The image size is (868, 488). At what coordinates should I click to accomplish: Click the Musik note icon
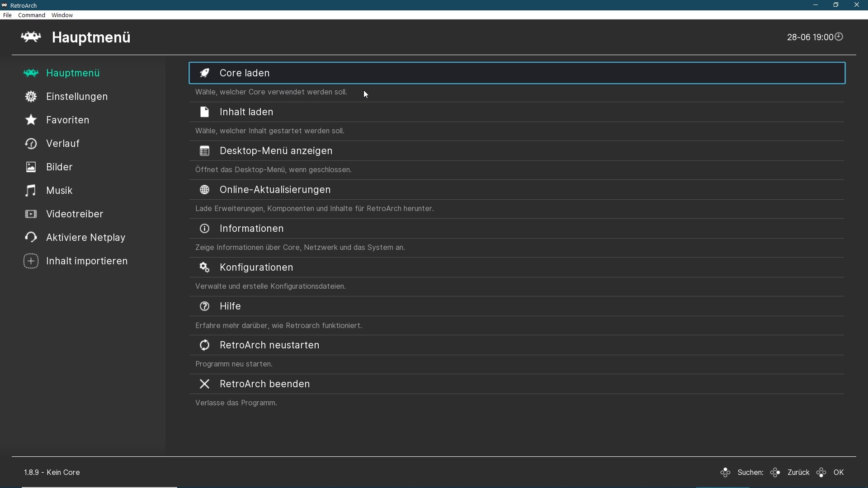(31, 191)
